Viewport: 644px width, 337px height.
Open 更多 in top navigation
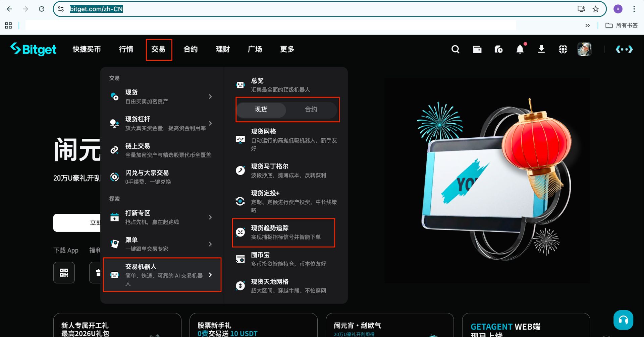[287, 49]
